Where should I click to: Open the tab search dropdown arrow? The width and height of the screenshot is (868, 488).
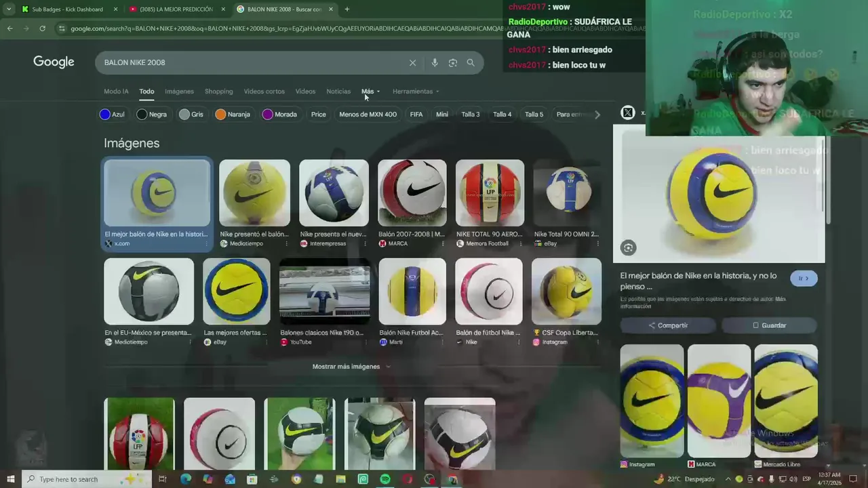9,9
